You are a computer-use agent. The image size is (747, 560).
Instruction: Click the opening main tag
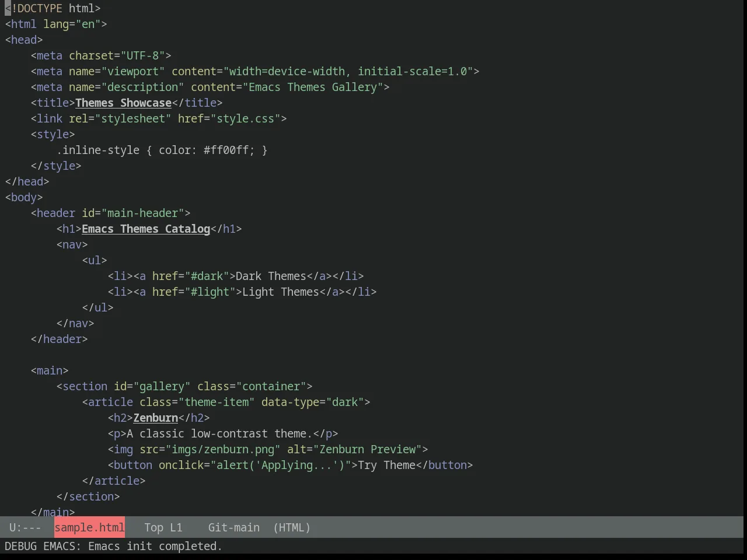tap(50, 370)
